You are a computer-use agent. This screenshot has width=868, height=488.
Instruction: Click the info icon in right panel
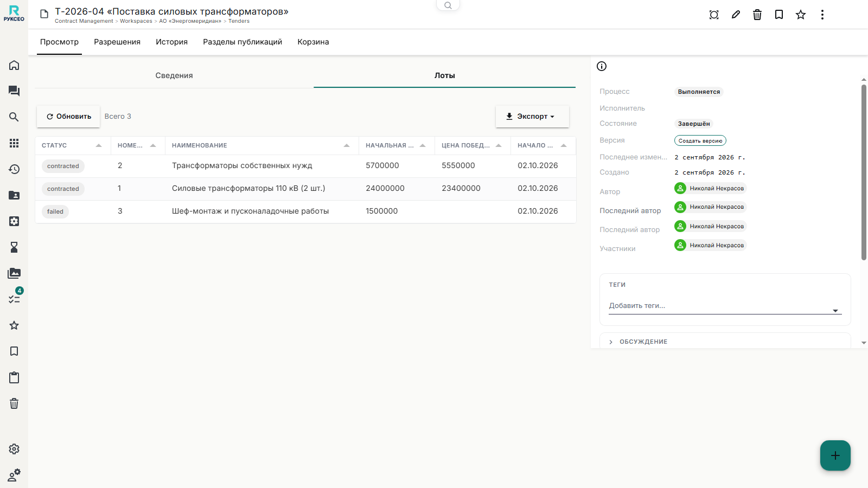click(602, 66)
